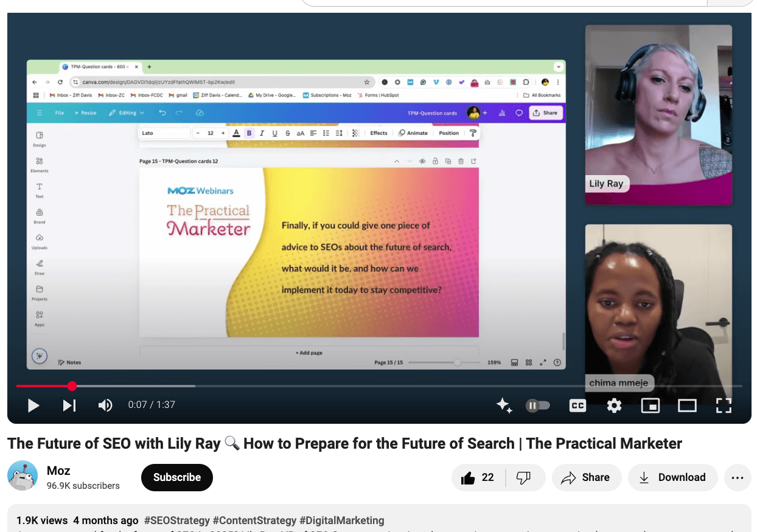The image size is (757, 532).
Task: Open the Uploads panel
Action: click(x=39, y=242)
